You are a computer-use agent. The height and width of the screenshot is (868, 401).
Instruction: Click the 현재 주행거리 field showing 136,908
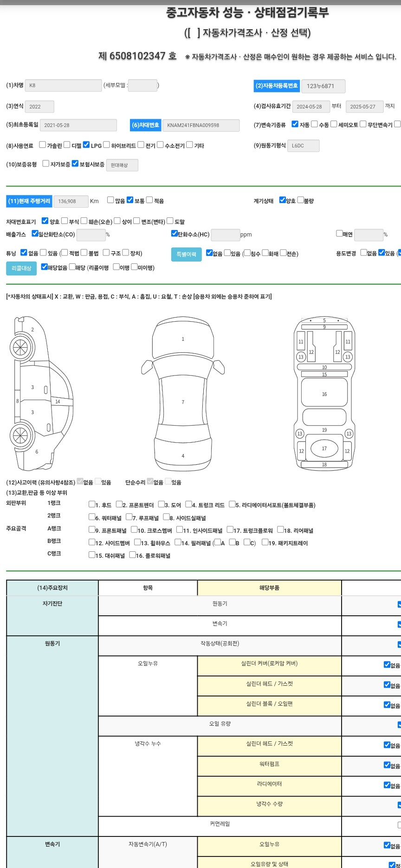71,201
